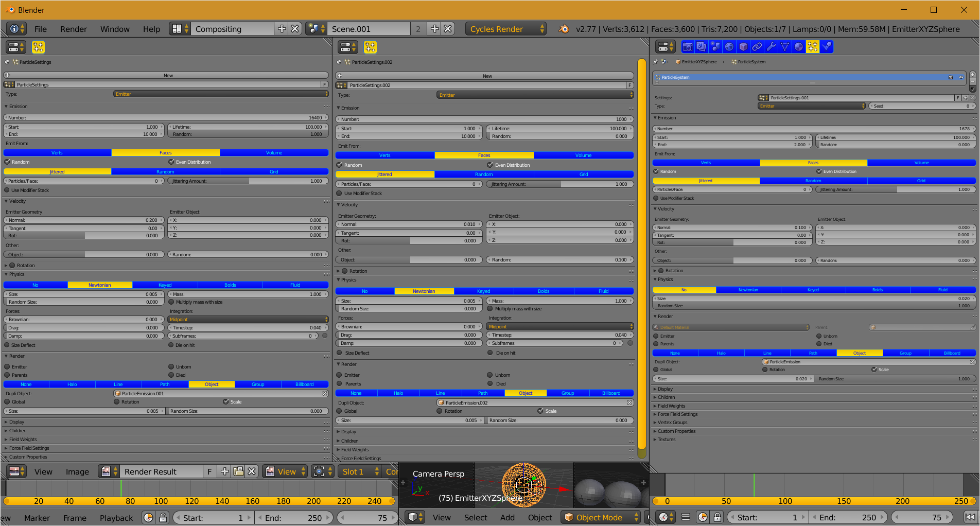The height and width of the screenshot is (526, 980).
Task: Add particle system slot with plus button
Action: point(972,75)
